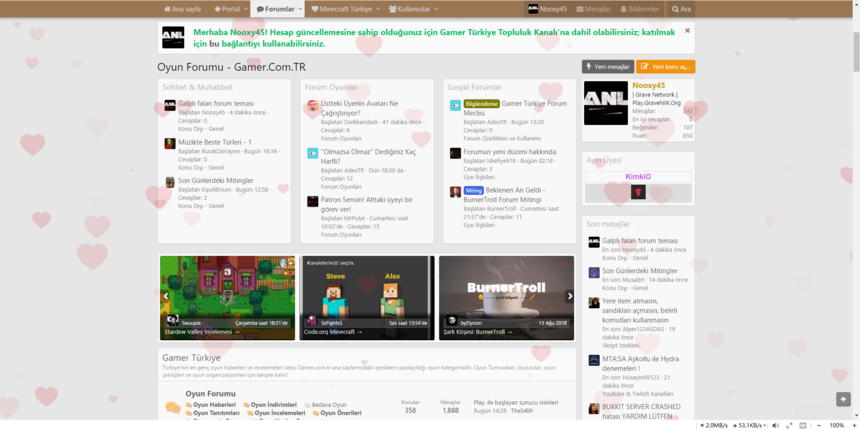Open Şark Köşesi: BurnerTroll slide
Image resolution: width=860 pixels, height=431 pixels.
click(x=507, y=298)
